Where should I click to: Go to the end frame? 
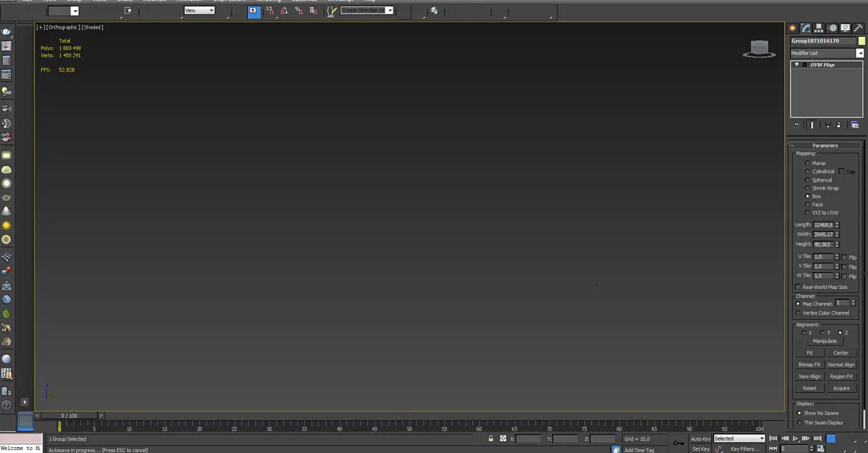click(818, 438)
